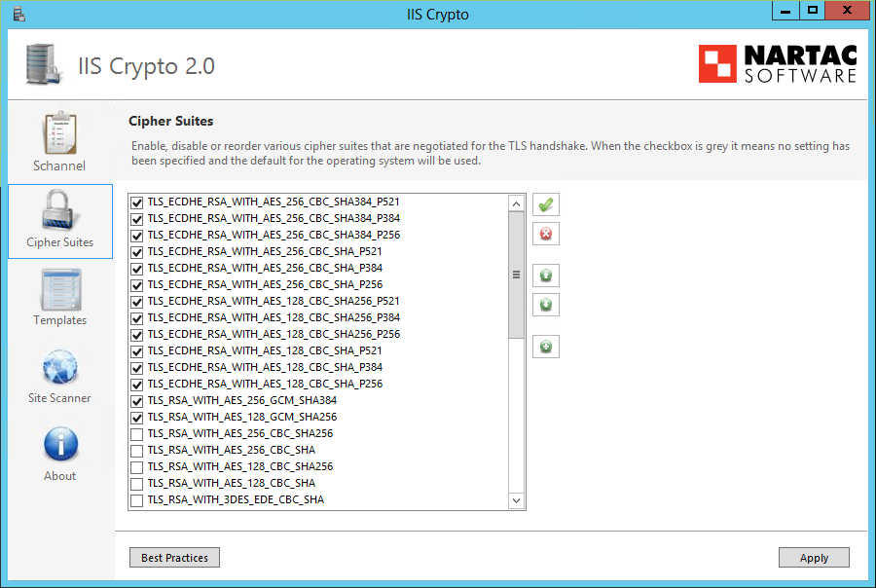This screenshot has height=588, width=876.
Task: Minimize the IIS Crypto window
Action: coord(785,11)
